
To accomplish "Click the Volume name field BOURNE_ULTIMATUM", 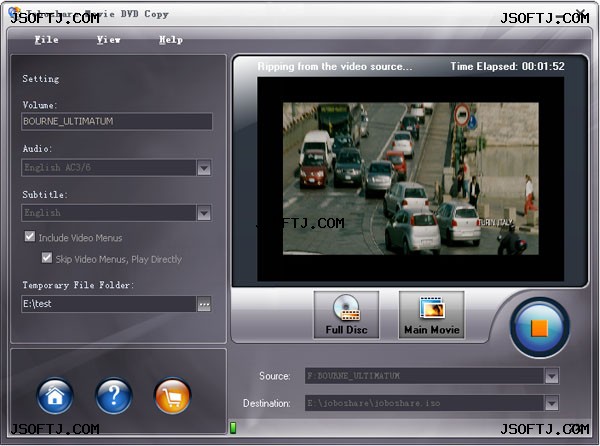I will (117, 122).
